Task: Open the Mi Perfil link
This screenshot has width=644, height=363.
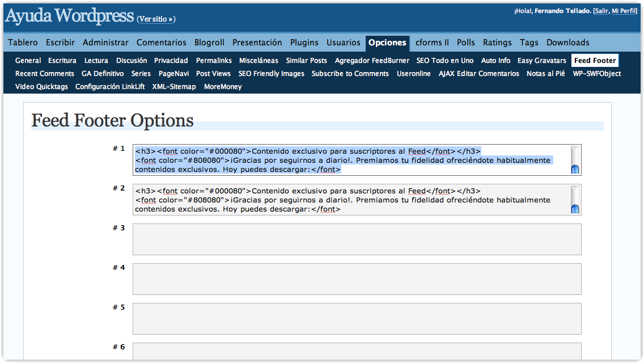Action: pos(624,11)
